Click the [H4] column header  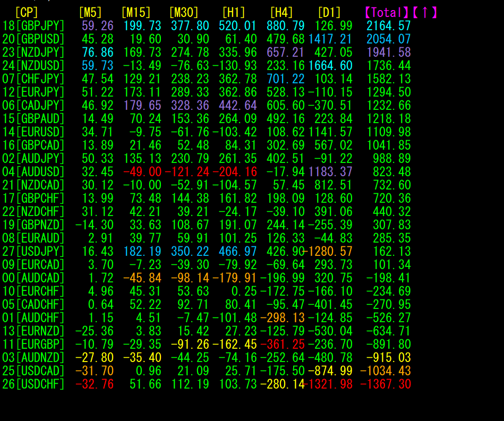coord(281,13)
